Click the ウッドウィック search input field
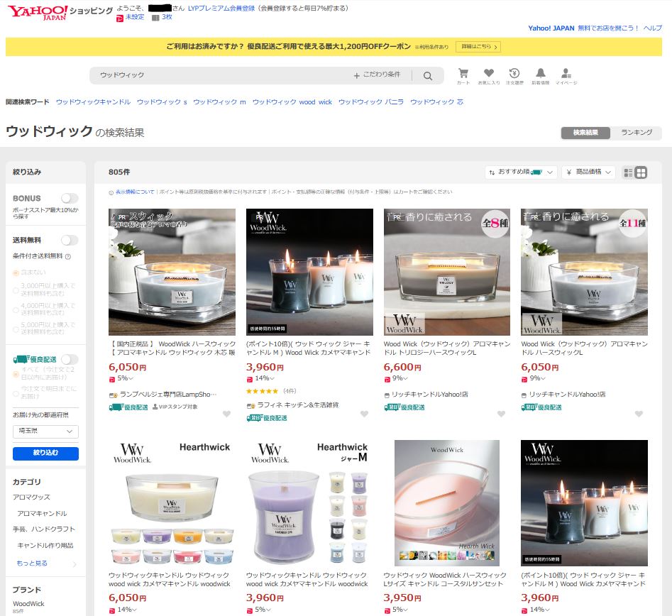This screenshot has height=616, width=672. (x=220, y=76)
